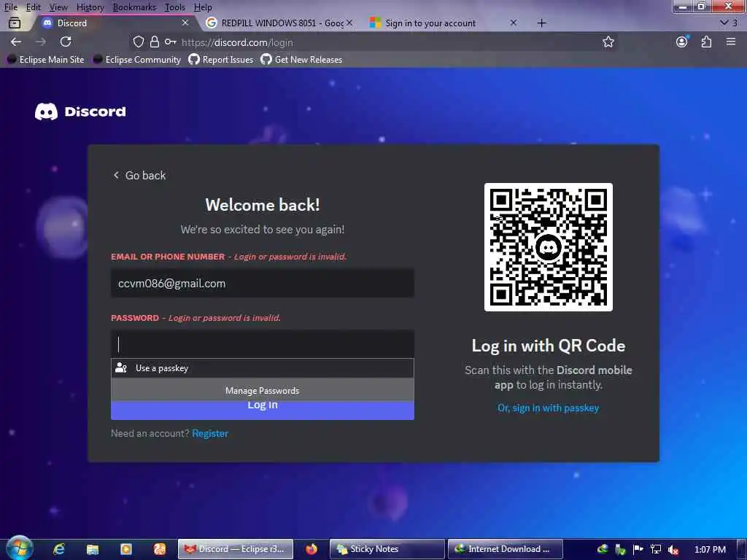Click the Register link
The height and width of the screenshot is (560, 747).
click(210, 433)
